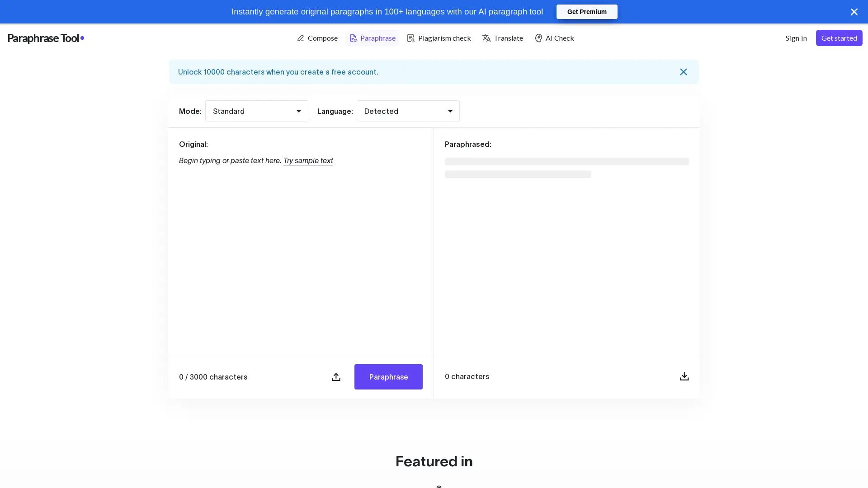Click Try sample text link

click(308, 161)
